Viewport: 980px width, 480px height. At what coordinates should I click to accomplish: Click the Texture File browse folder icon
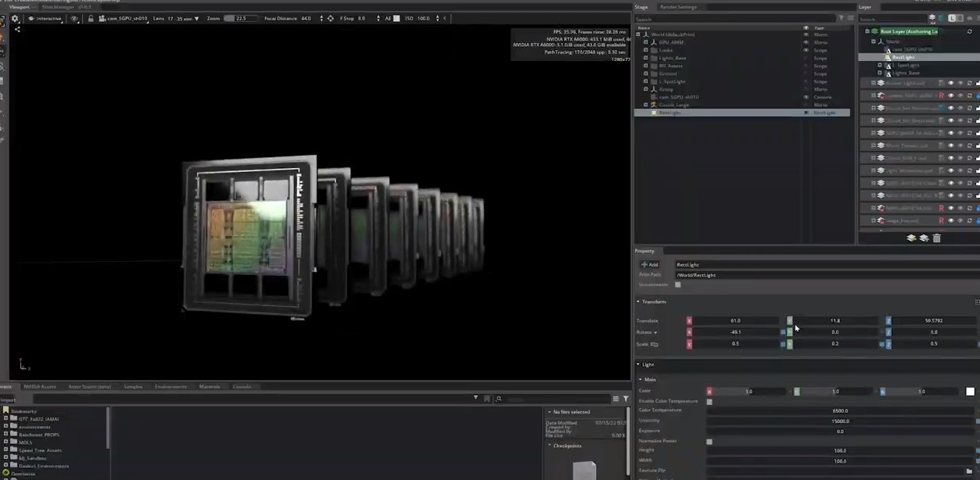[x=970, y=471]
